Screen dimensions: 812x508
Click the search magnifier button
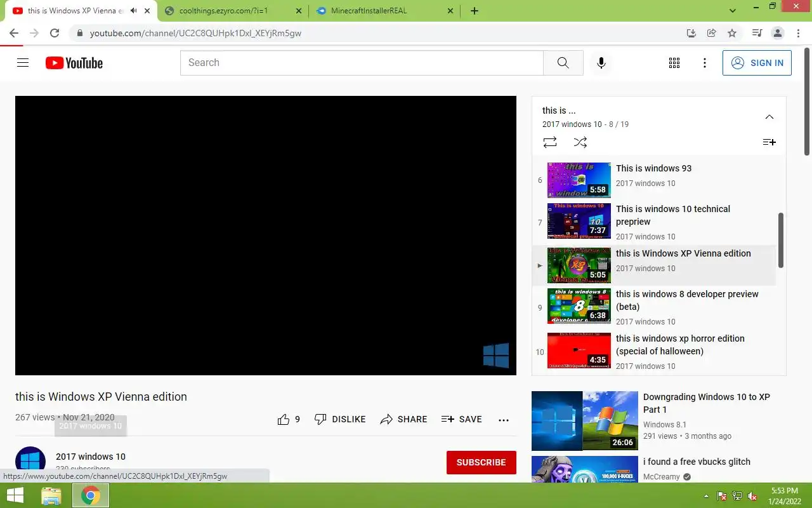(563, 63)
